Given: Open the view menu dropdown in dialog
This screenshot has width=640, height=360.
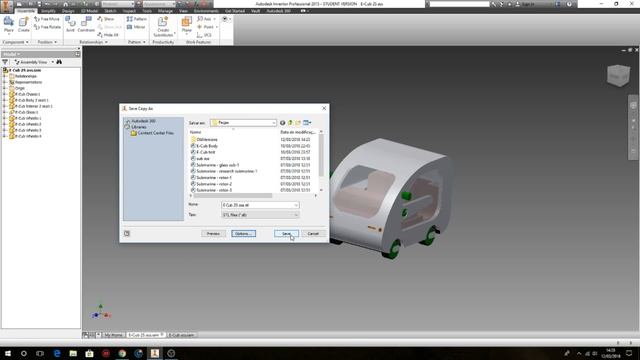Looking at the screenshot, I should (x=307, y=123).
